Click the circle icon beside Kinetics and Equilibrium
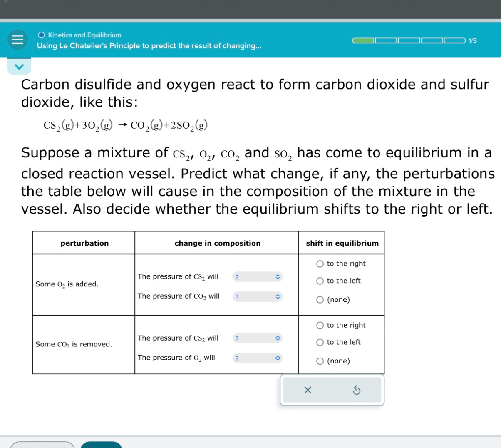The width and height of the screenshot is (501, 448). pos(42,35)
